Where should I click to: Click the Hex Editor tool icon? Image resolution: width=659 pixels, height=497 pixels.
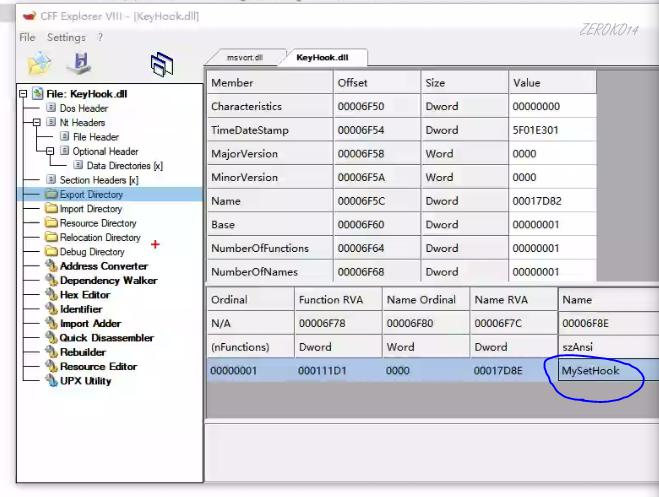[x=51, y=294]
